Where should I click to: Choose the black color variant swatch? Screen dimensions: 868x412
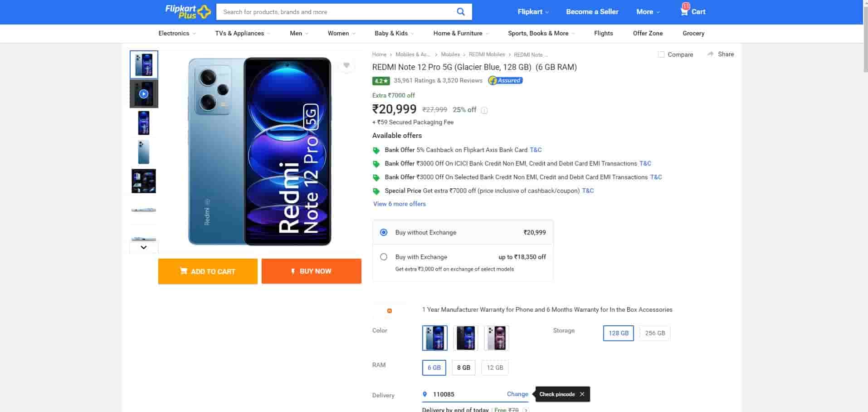click(466, 338)
